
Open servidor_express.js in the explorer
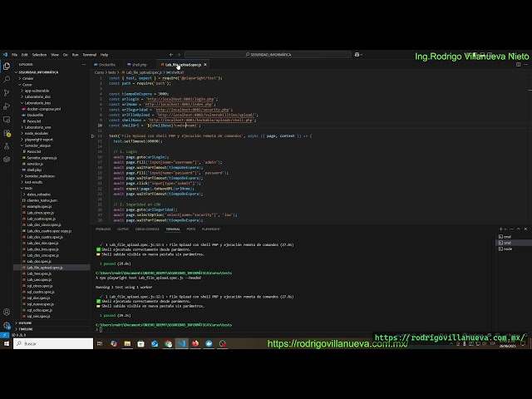point(42,158)
